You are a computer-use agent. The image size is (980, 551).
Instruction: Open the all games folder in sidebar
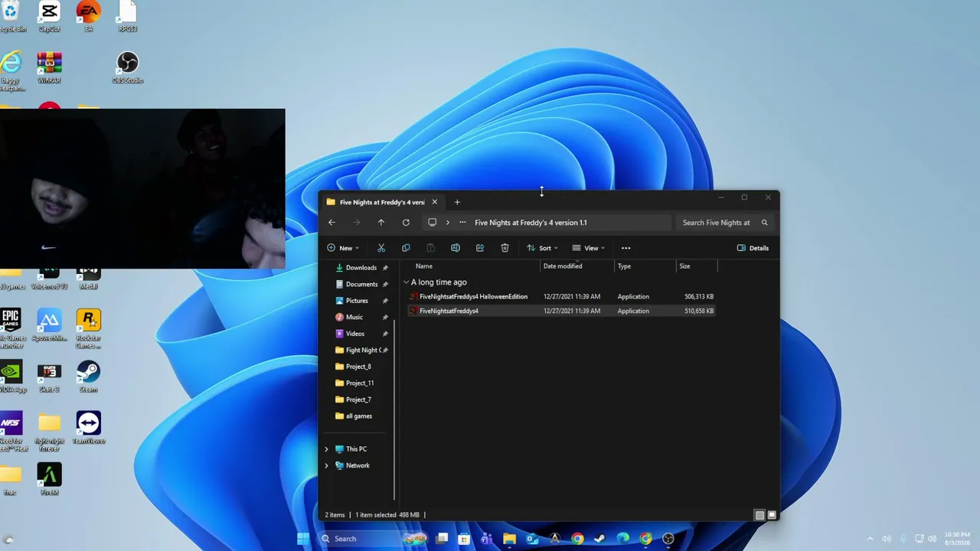[358, 416]
